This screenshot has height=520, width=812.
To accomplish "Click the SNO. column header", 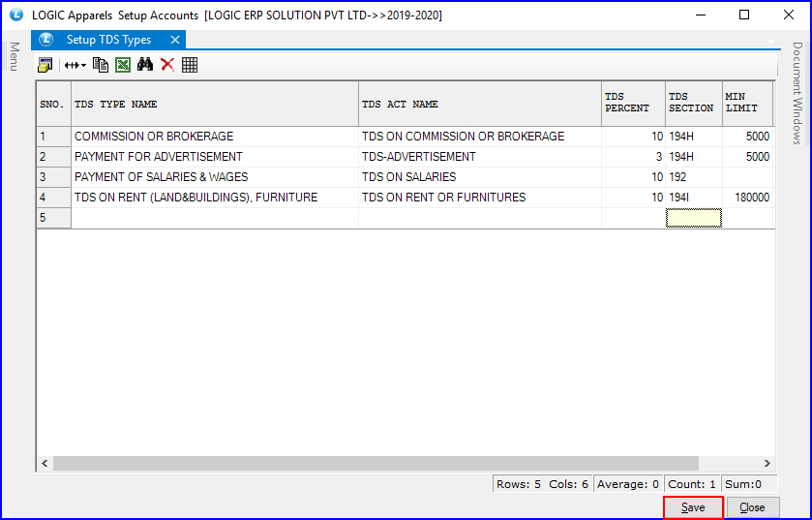I will click(53, 104).
